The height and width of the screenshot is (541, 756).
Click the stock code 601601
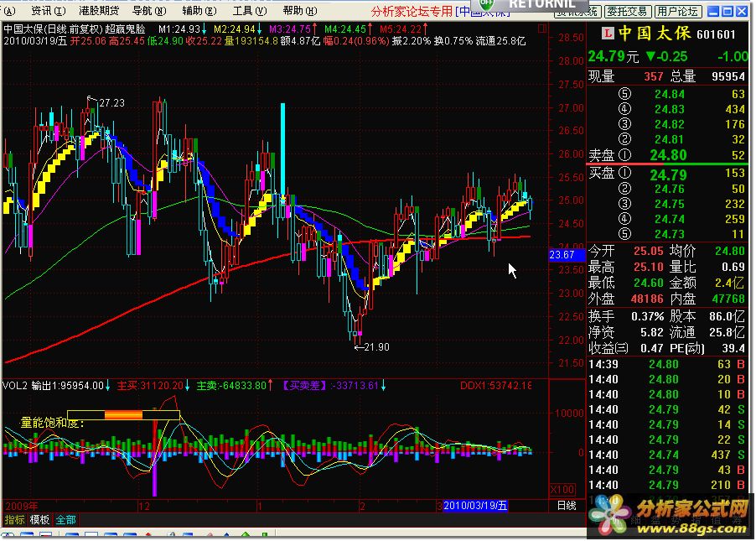(x=716, y=34)
